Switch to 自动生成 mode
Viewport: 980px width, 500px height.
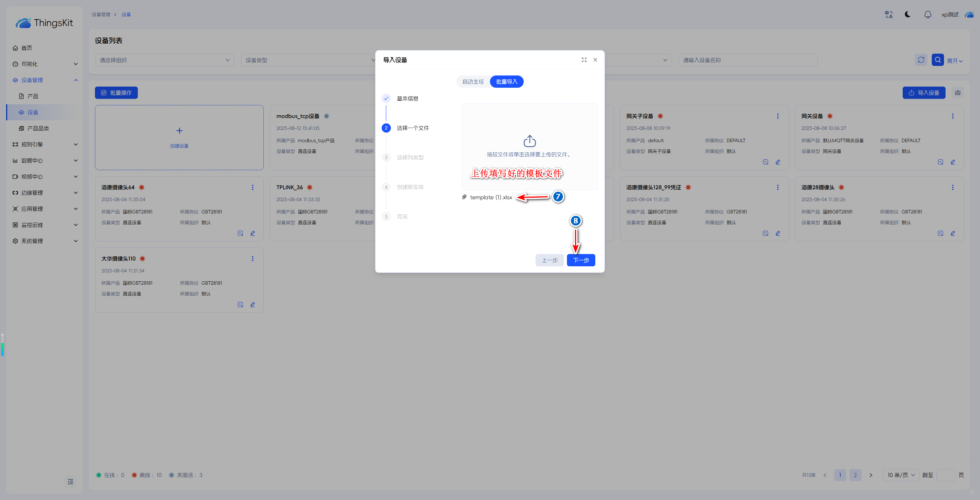click(473, 82)
